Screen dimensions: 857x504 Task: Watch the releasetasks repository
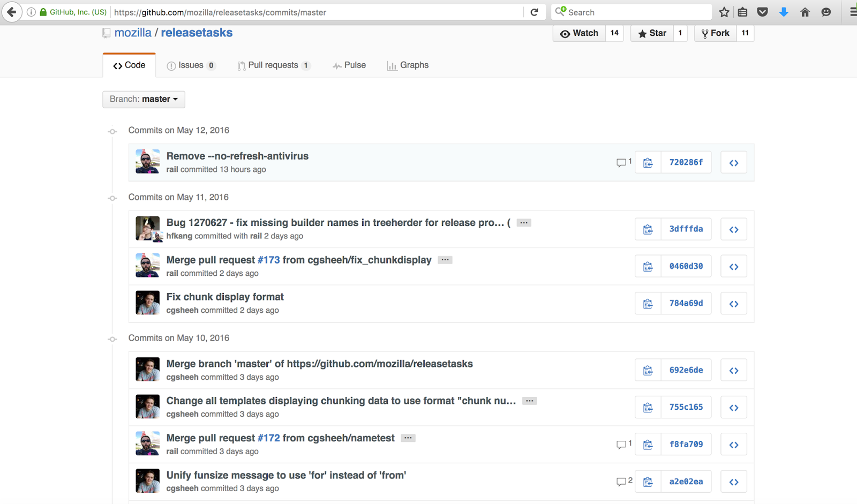[579, 33]
